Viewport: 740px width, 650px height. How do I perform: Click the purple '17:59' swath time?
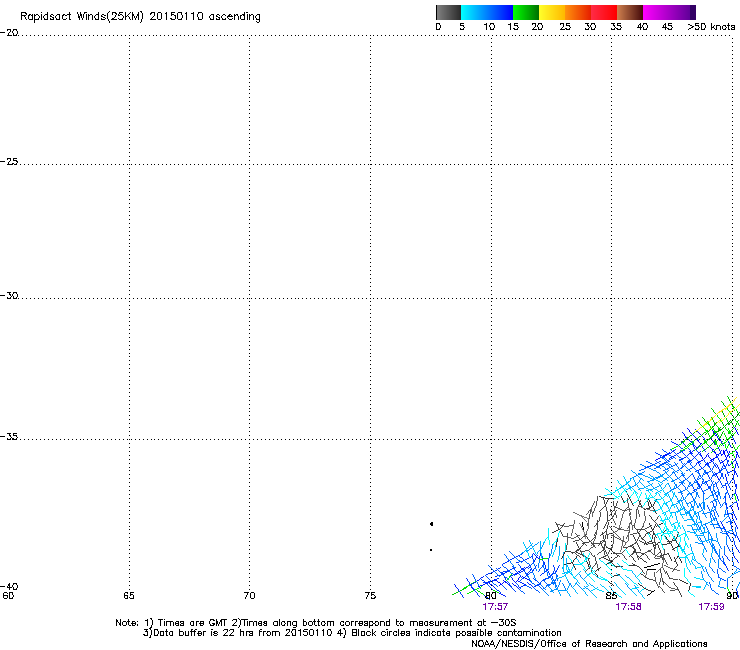pyautogui.click(x=711, y=607)
